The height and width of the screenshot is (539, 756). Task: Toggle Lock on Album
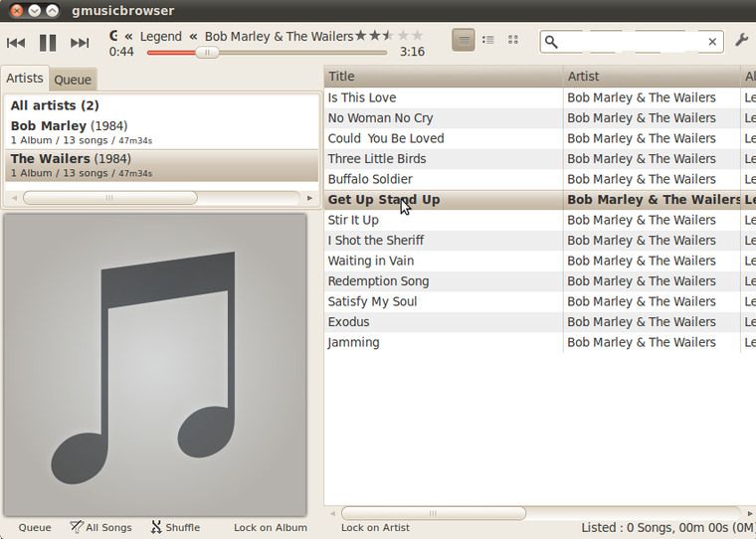click(271, 527)
